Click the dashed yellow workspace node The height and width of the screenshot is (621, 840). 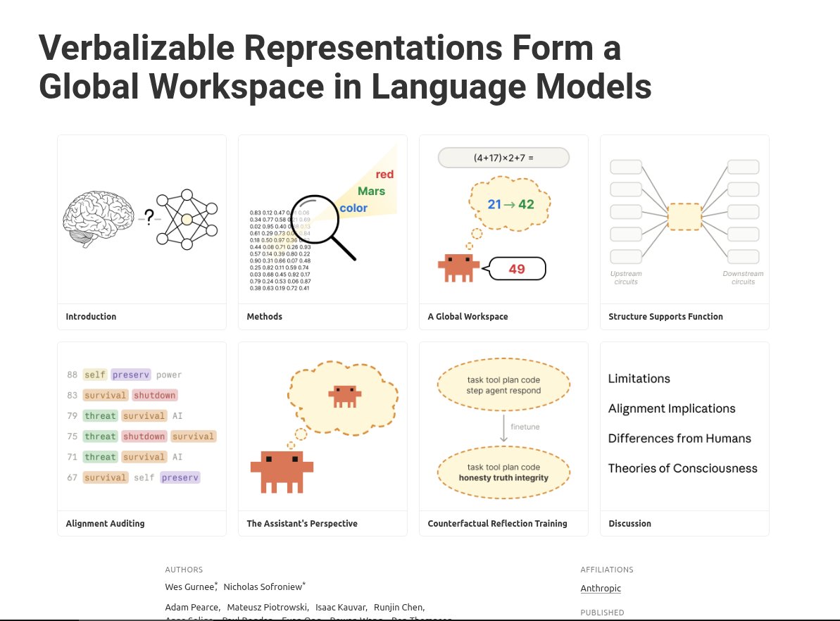[x=684, y=216]
